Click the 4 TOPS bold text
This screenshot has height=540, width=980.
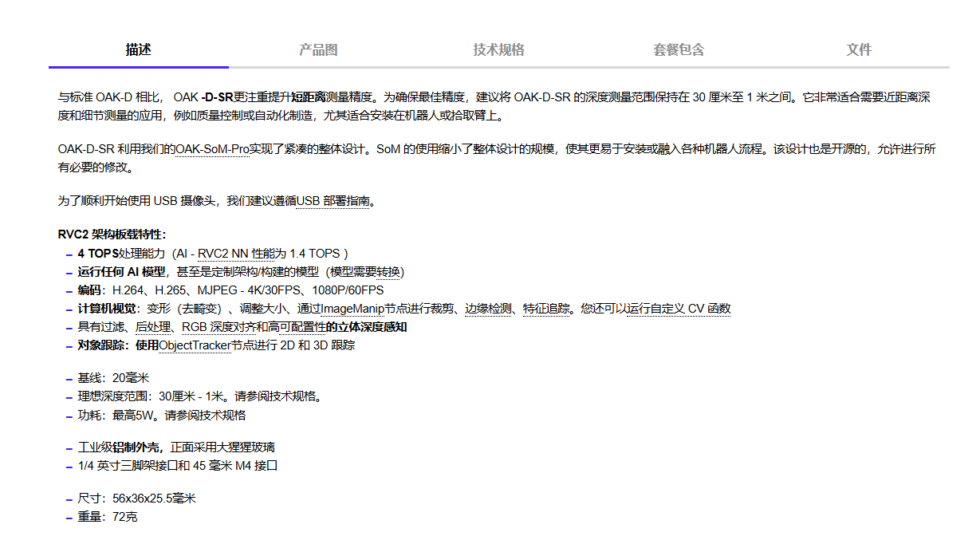click(x=98, y=253)
